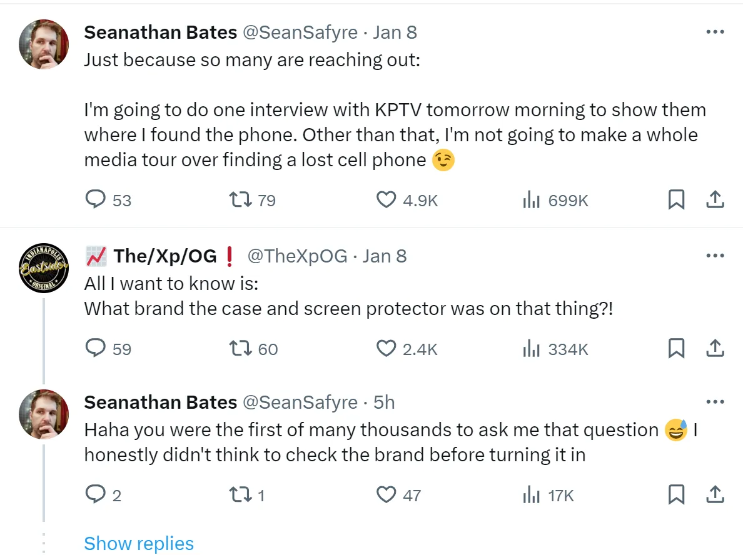Bookmark The/Xp/OG's tweet

click(x=675, y=349)
